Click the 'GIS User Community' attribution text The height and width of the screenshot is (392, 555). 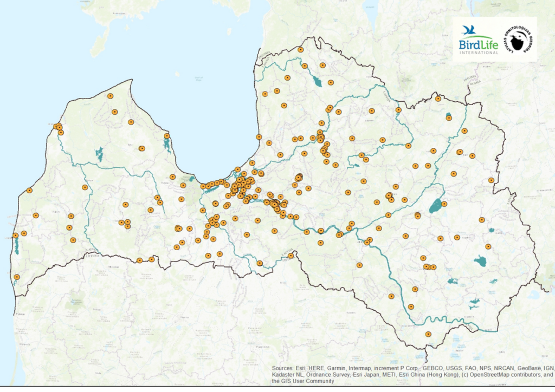[x=303, y=381]
